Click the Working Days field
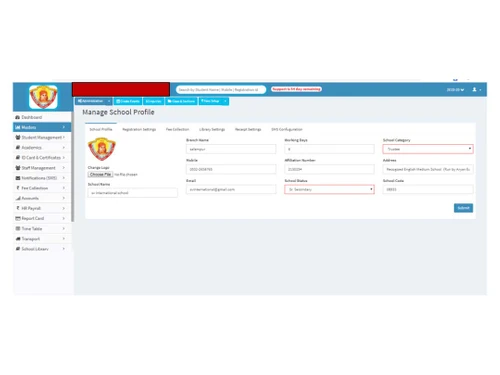This screenshot has height=375, width=500. pyautogui.click(x=329, y=149)
